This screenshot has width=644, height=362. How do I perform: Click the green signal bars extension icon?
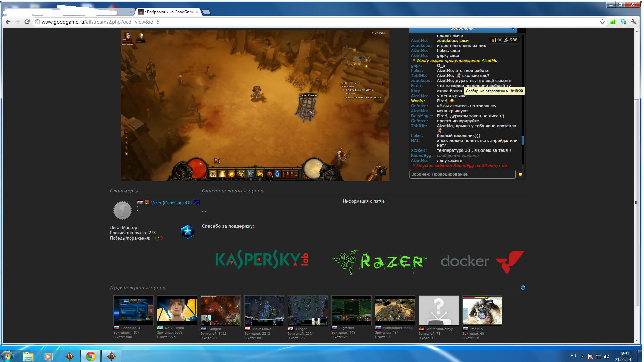613,22
